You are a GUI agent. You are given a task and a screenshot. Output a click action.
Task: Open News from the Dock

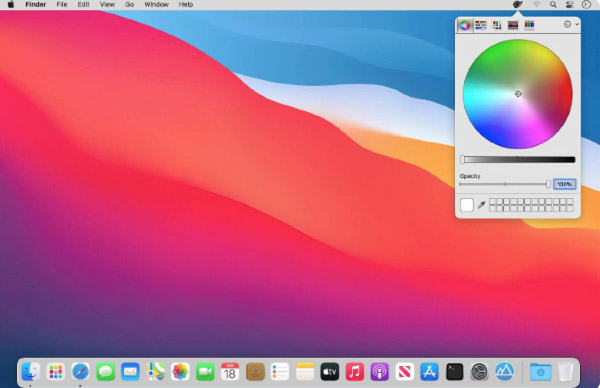pos(404,372)
